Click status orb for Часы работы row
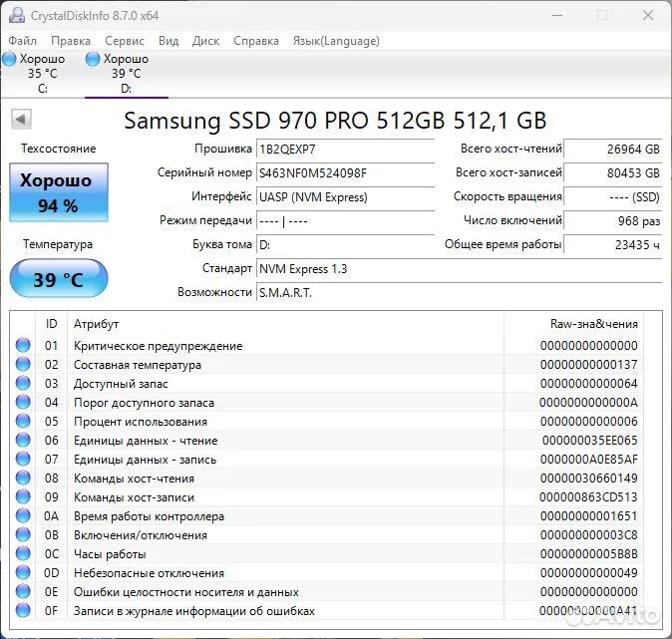This screenshot has width=672, height=639. [x=23, y=554]
